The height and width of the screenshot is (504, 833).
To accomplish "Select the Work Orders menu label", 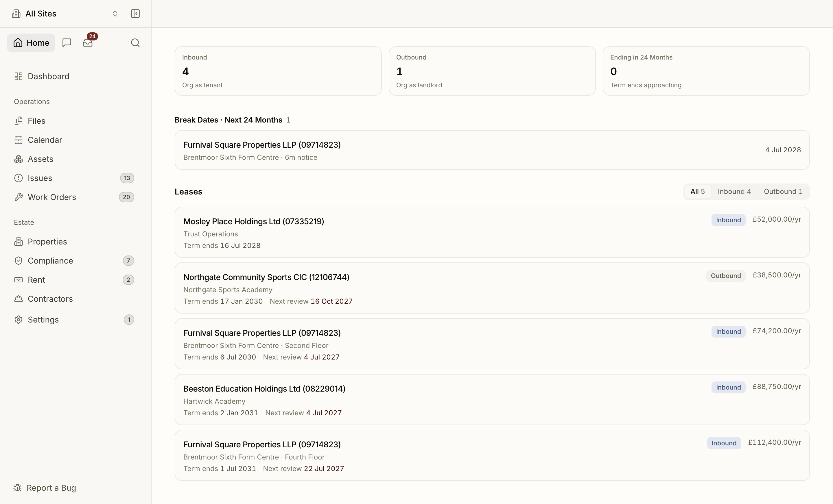I will [52, 197].
